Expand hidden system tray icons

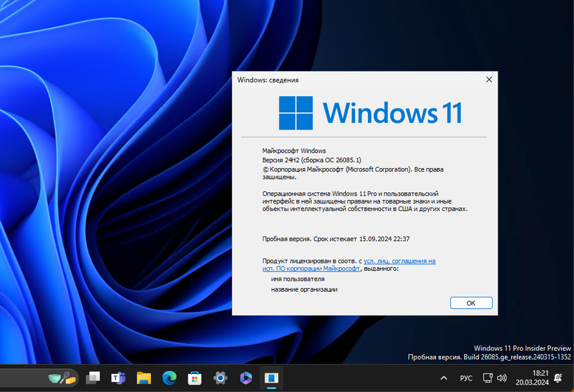(443, 378)
